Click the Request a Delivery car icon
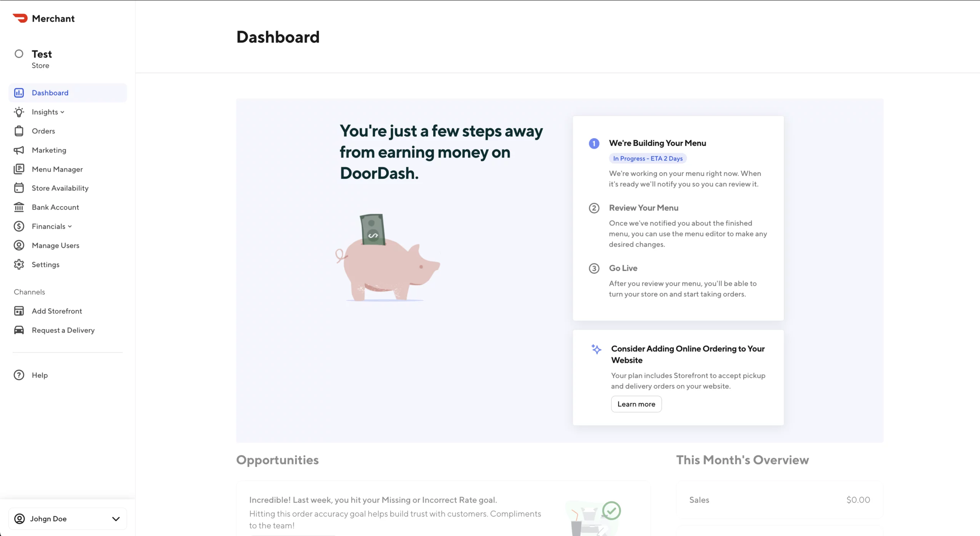 (x=19, y=330)
